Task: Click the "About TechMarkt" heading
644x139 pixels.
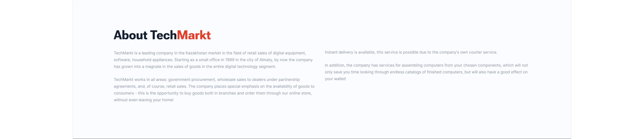Action: tap(162, 35)
